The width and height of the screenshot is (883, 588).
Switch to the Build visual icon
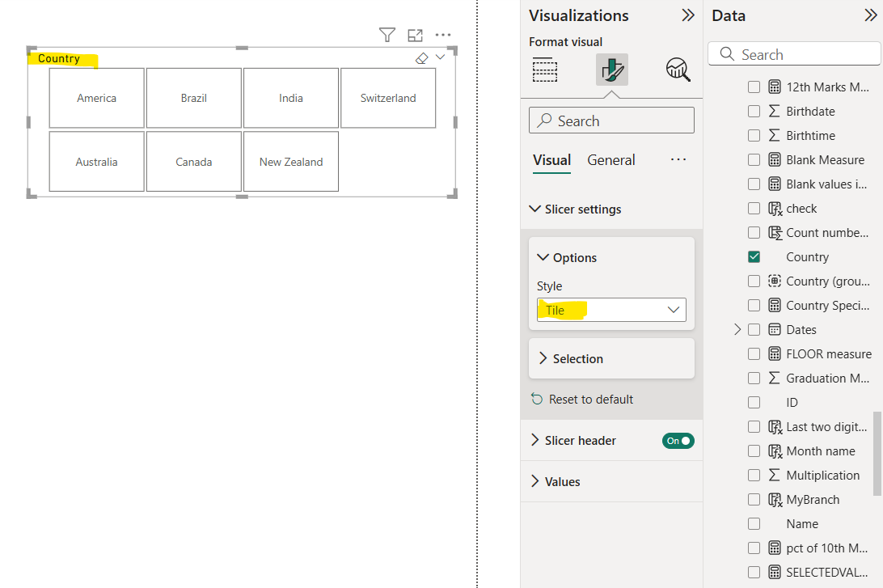(544, 70)
